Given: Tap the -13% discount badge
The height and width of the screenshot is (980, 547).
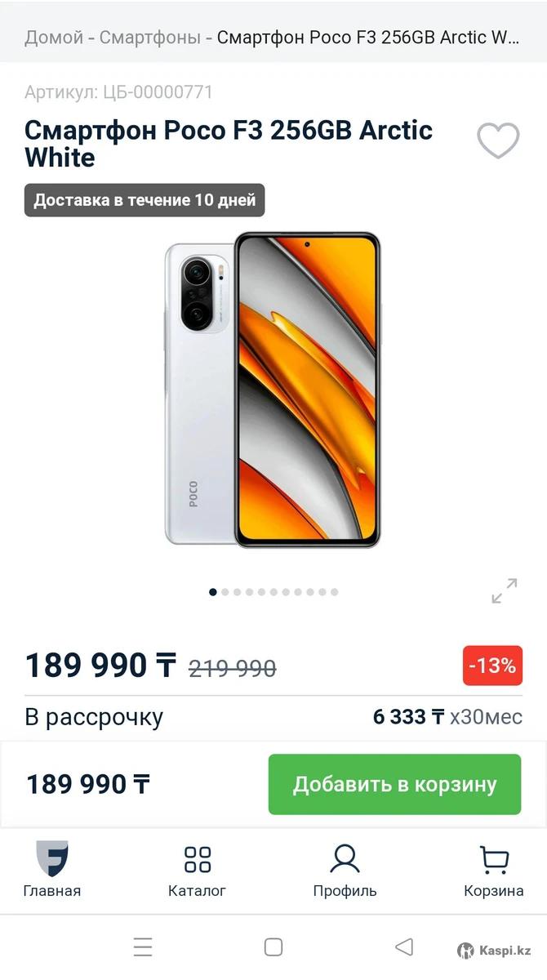Looking at the screenshot, I should (x=492, y=666).
